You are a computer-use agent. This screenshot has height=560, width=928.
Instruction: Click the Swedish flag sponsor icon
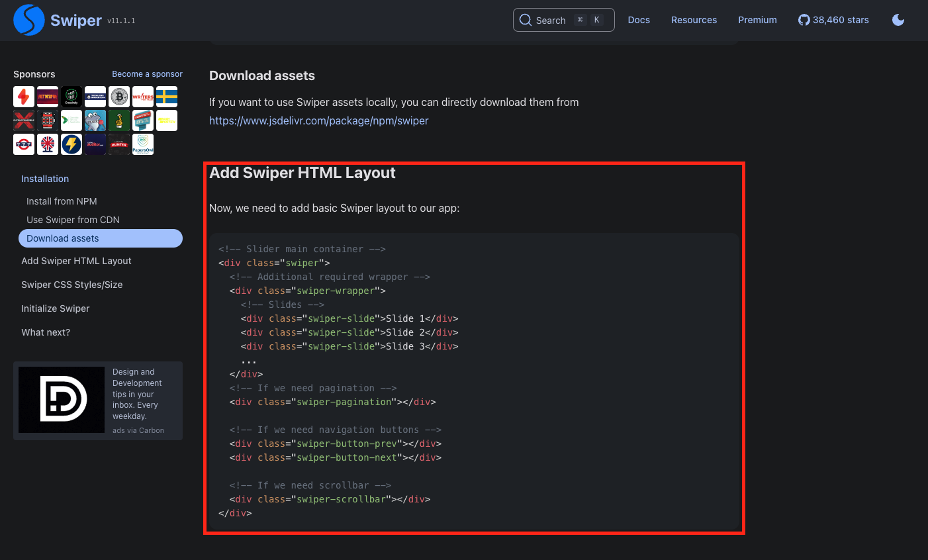pyautogui.click(x=166, y=96)
